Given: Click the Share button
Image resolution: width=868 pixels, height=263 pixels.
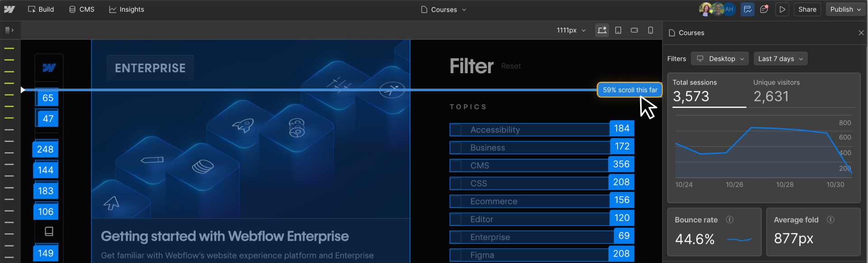Looking at the screenshot, I should [807, 9].
